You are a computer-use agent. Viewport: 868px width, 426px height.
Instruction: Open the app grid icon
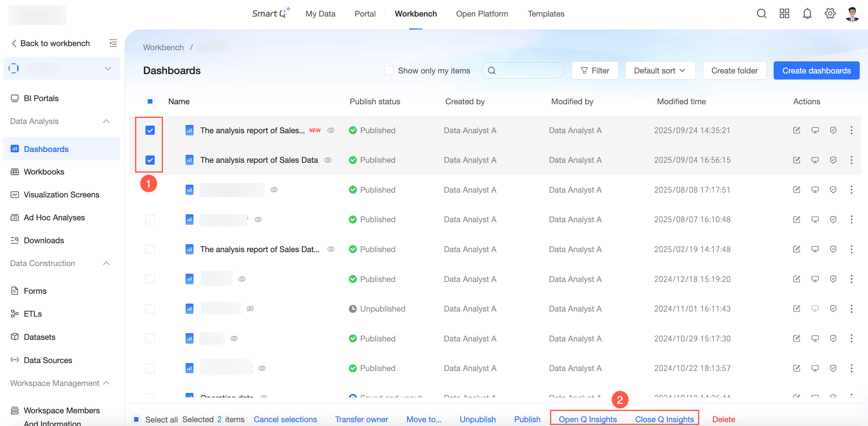click(x=784, y=14)
